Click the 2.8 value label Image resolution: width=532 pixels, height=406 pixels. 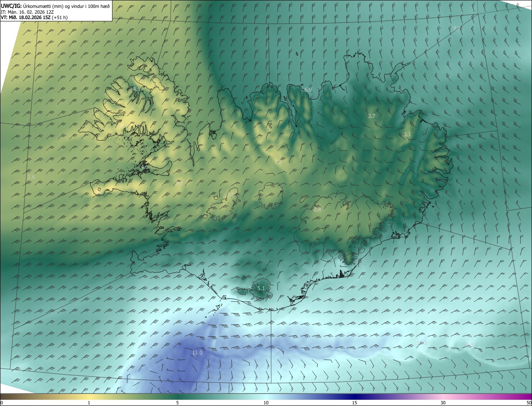317,210
